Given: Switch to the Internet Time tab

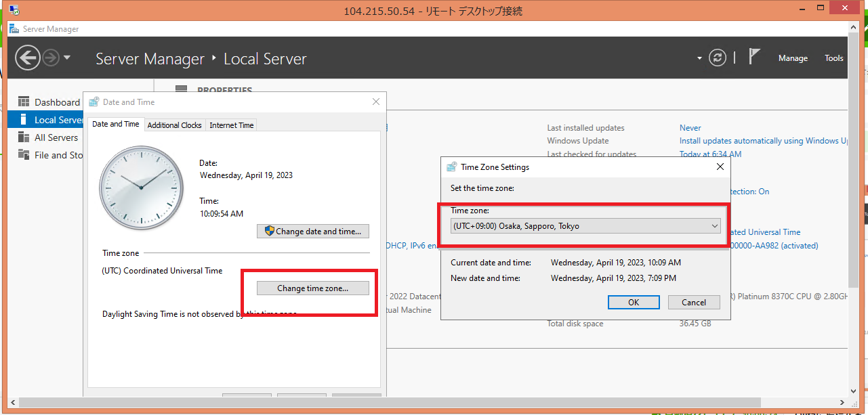Looking at the screenshot, I should click(x=231, y=125).
